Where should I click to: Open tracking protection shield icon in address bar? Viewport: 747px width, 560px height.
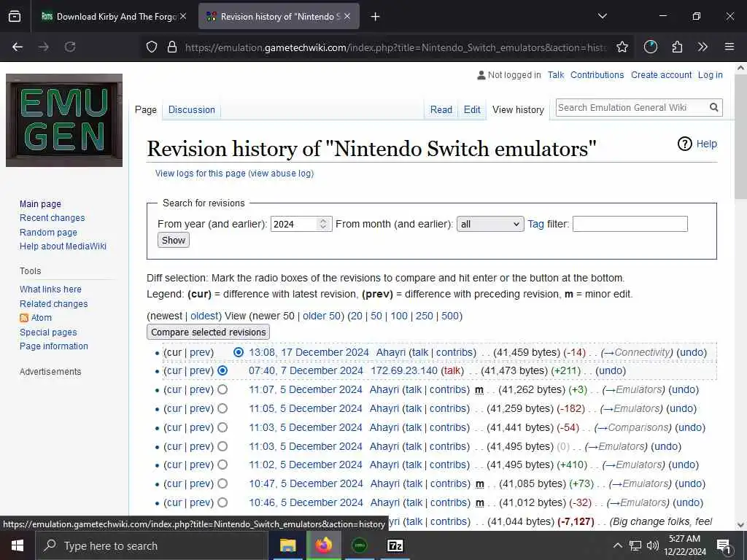[x=152, y=47]
